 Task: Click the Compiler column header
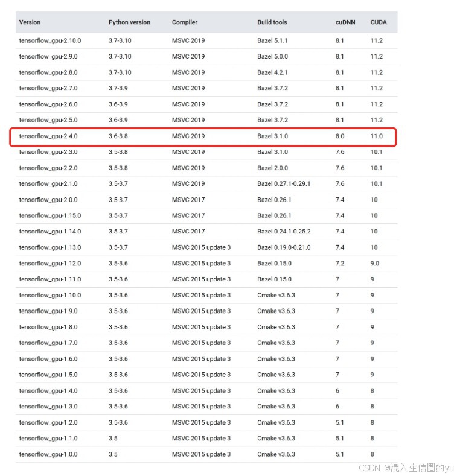[185, 22]
